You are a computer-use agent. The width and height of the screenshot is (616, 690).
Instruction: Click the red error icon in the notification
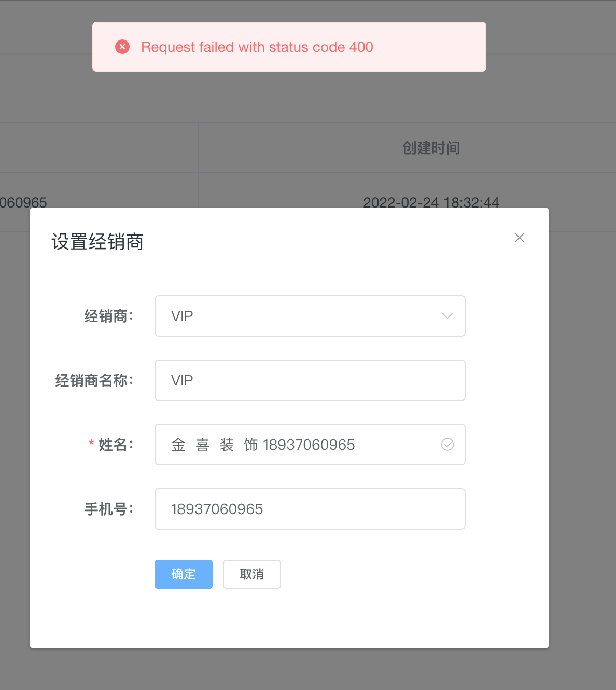(x=122, y=47)
